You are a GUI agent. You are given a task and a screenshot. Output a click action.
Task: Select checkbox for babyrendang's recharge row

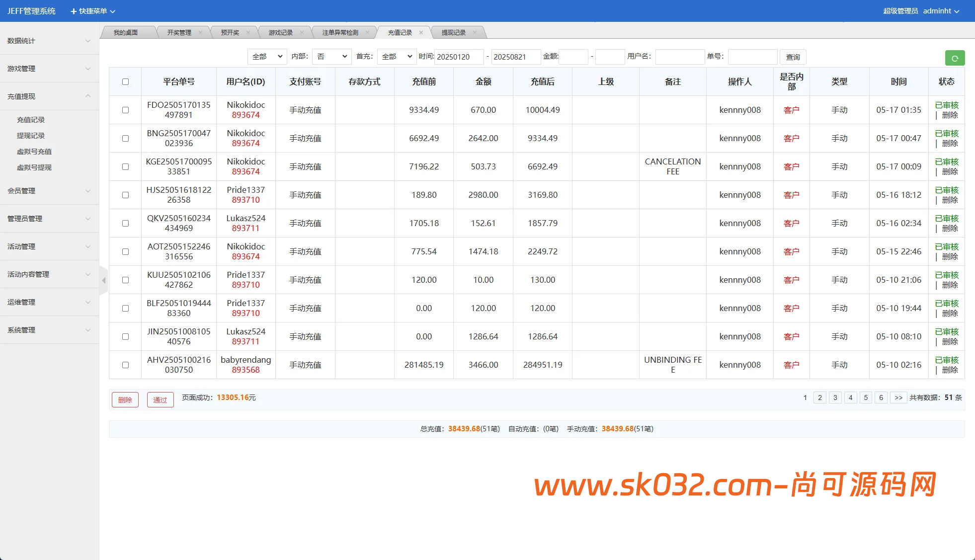[x=125, y=365]
